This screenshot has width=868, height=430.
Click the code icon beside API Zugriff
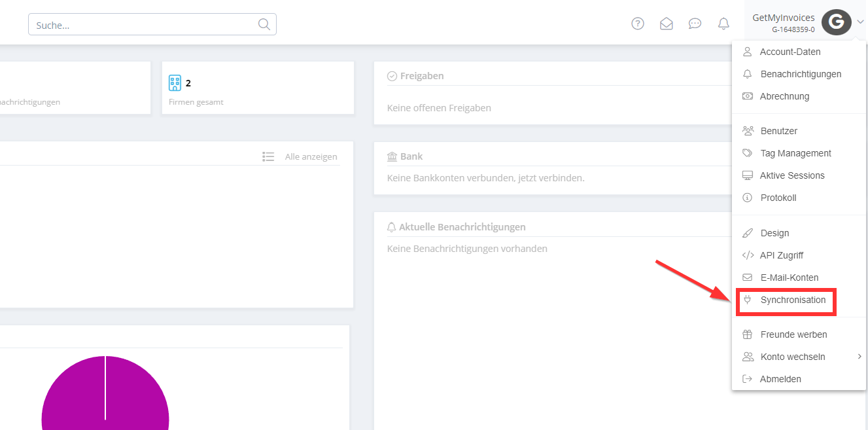pos(748,255)
